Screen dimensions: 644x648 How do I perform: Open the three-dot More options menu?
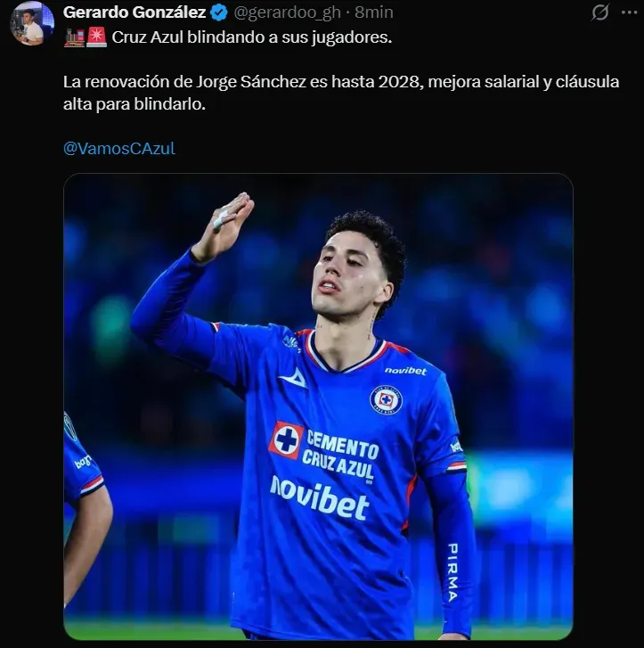coord(629,12)
